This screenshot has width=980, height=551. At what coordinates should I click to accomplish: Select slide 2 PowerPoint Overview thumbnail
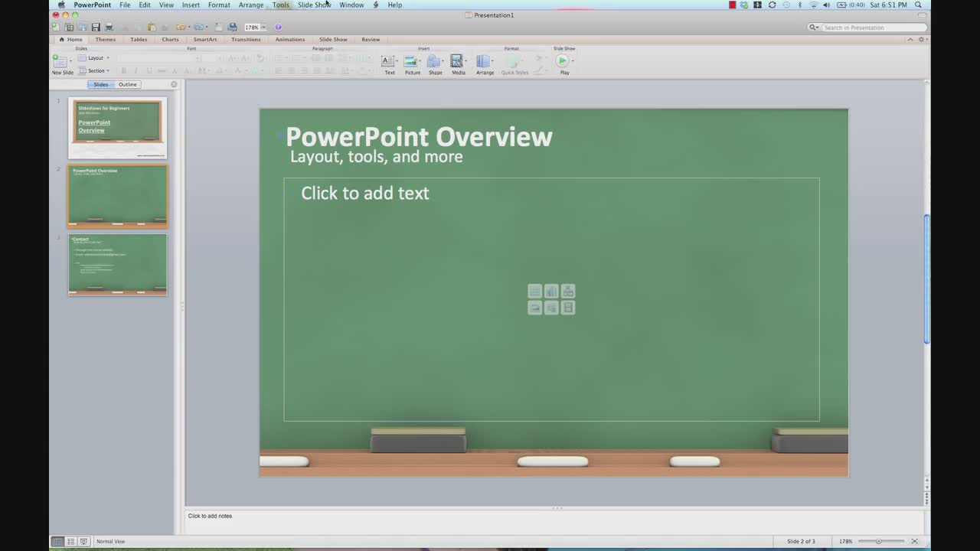(x=117, y=197)
